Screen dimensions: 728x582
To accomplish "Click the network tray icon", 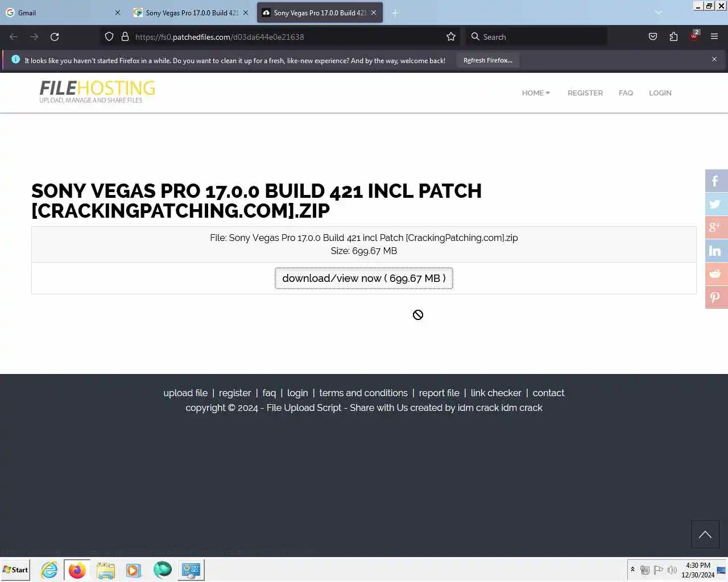I will point(644,569).
